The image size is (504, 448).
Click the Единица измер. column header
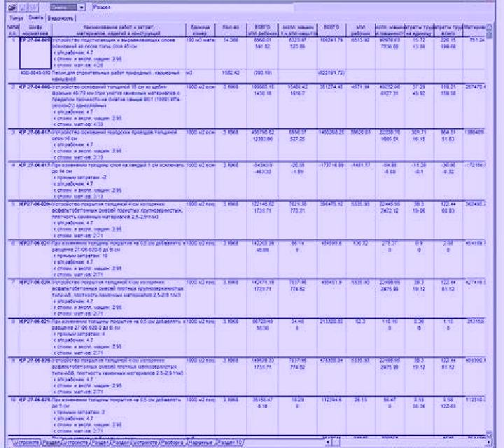pyautogui.click(x=200, y=30)
